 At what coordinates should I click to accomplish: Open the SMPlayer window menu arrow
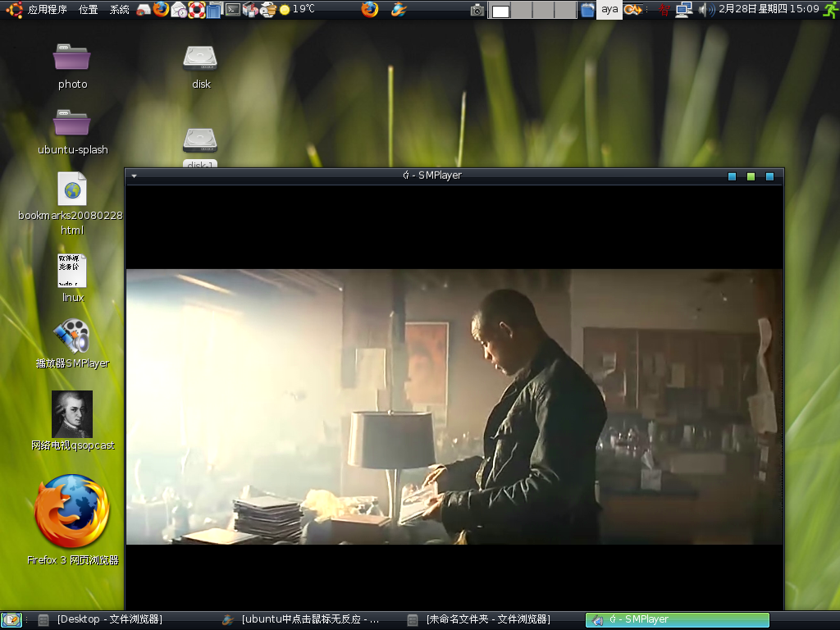(134, 176)
